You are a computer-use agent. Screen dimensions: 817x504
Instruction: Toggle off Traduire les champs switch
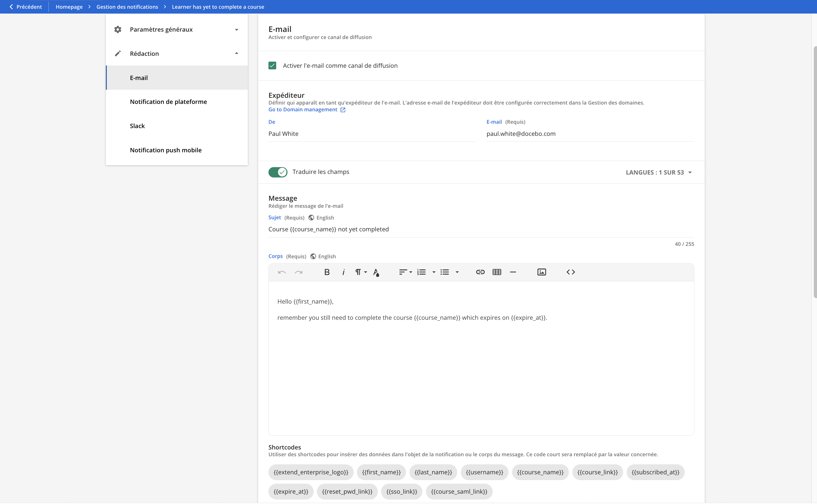(278, 172)
